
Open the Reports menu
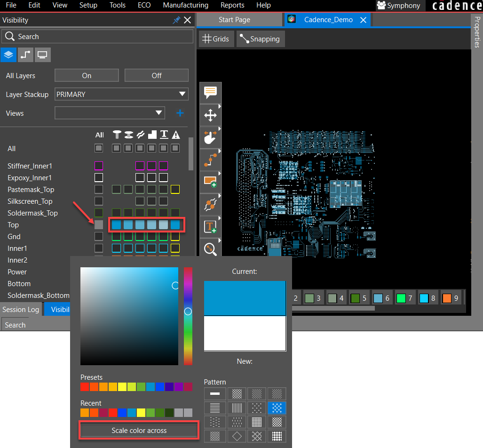[232, 5]
